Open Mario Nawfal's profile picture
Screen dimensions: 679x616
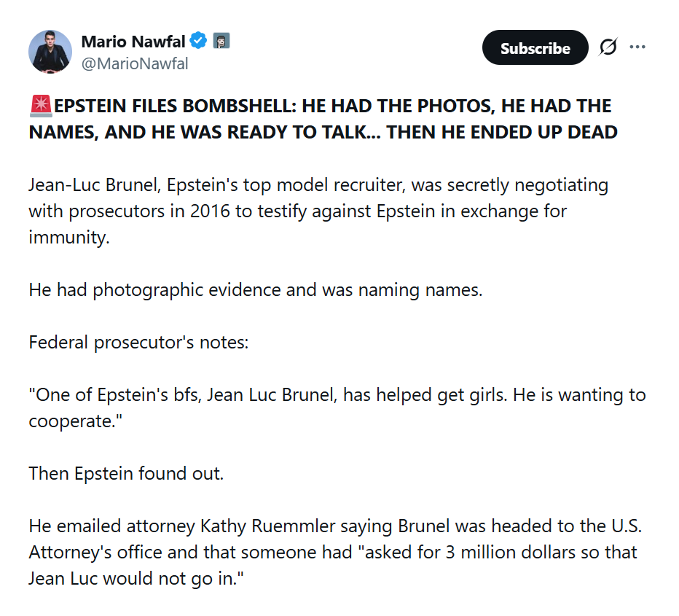(x=50, y=52)
